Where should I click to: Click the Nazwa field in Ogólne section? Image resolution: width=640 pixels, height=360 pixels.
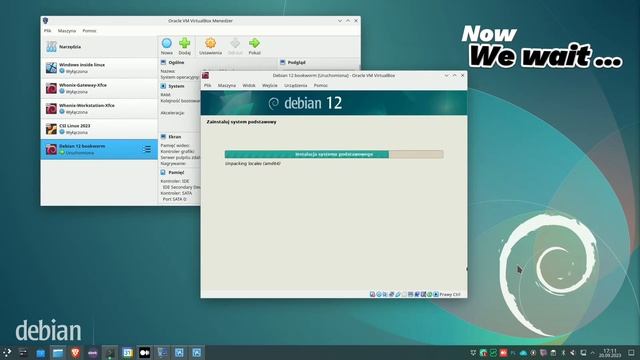[x=168, y=71]
